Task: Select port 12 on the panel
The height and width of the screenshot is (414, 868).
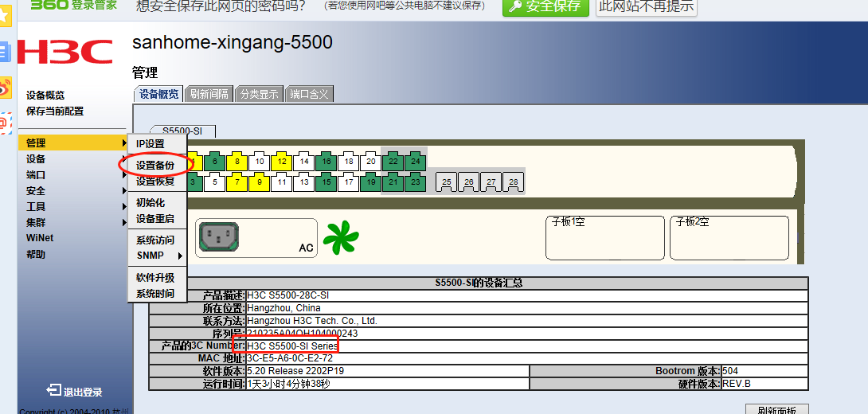Action: (281, 161)
